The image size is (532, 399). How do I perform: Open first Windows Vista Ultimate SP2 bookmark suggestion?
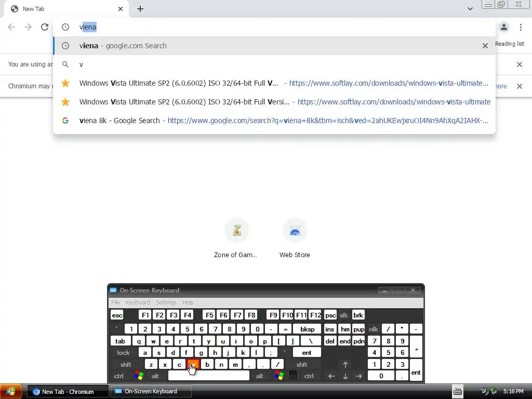(x=274, y=83)
